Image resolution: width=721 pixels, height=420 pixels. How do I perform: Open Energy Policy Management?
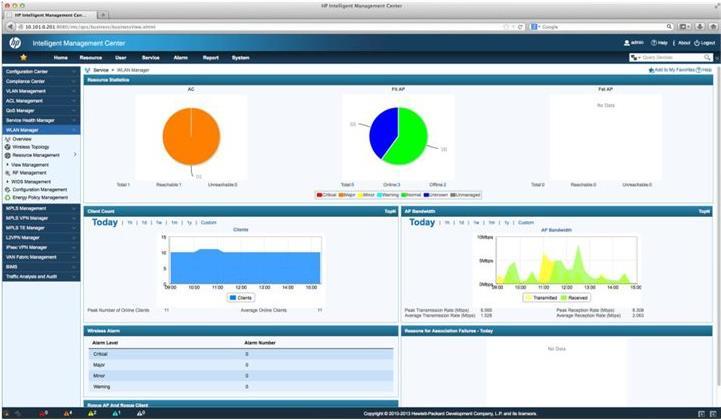tap(40, 197)
